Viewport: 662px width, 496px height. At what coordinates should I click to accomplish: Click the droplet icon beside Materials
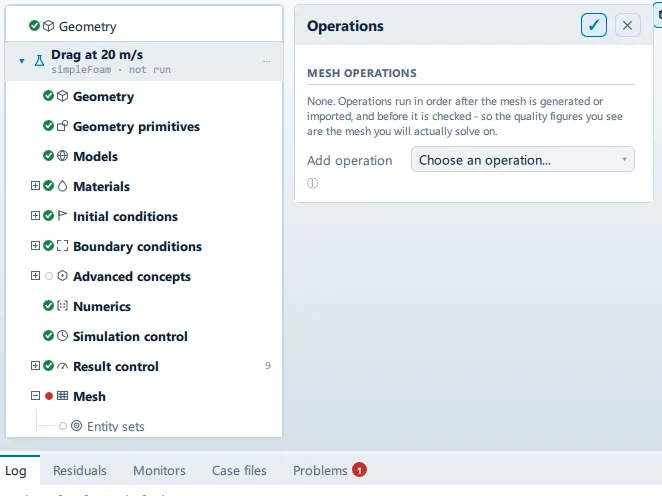62,186
